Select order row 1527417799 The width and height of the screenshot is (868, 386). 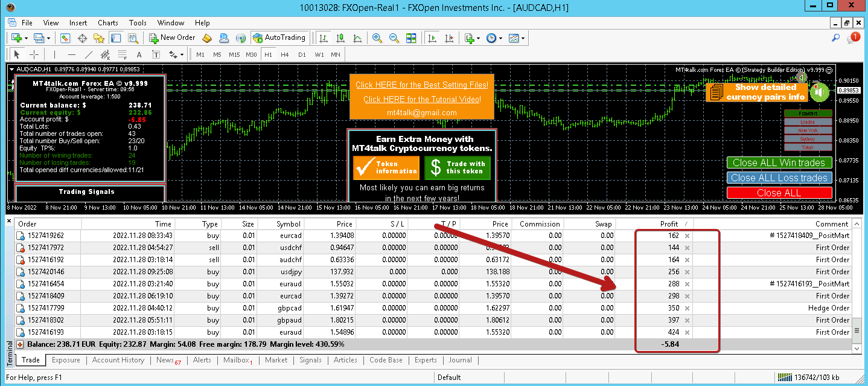pos(432,308)
